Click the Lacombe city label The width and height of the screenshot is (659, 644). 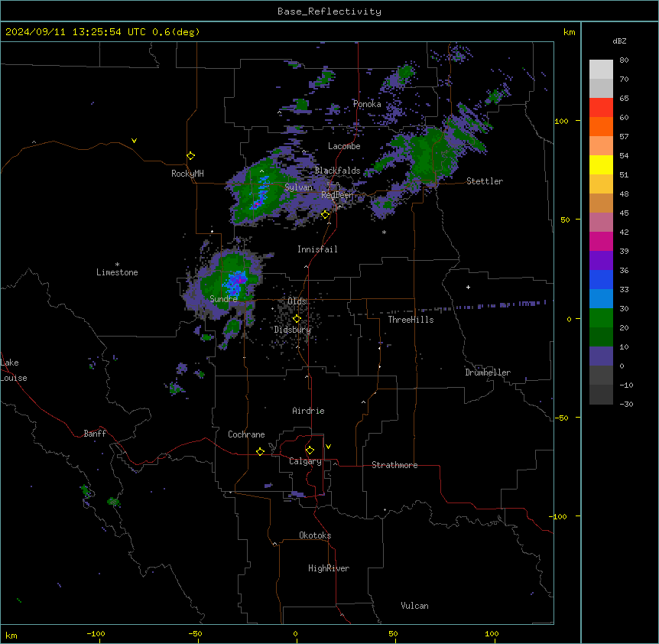[344, 146]
